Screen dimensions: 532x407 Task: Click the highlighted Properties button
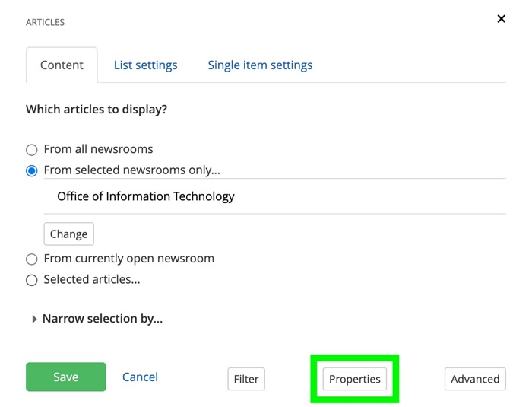coord(355,379)
